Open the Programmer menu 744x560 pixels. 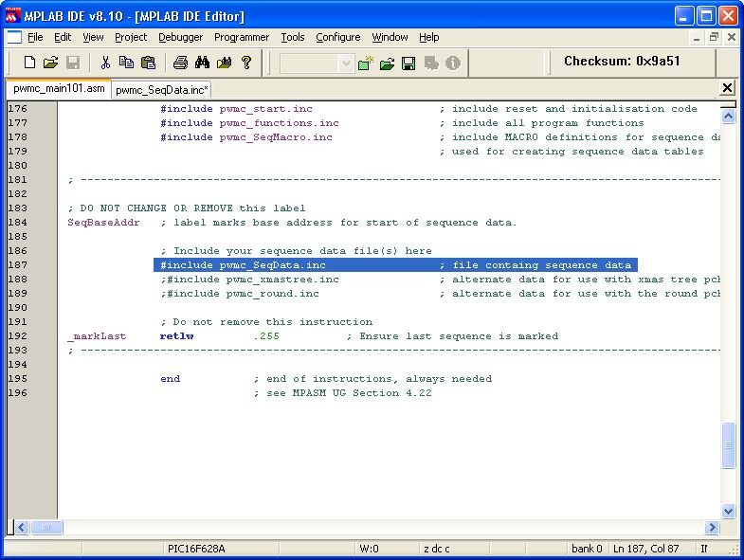(242, 37)
